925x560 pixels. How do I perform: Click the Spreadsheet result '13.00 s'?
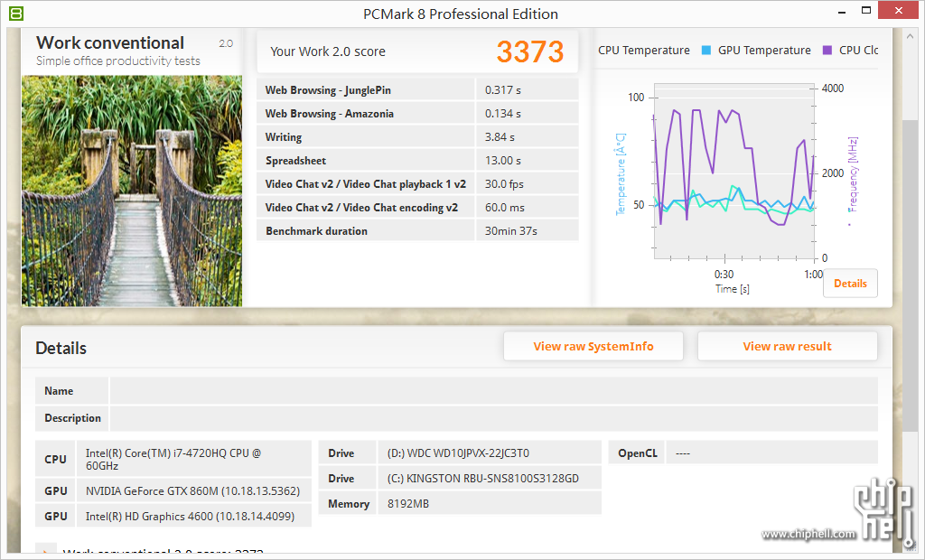(503, 161)
